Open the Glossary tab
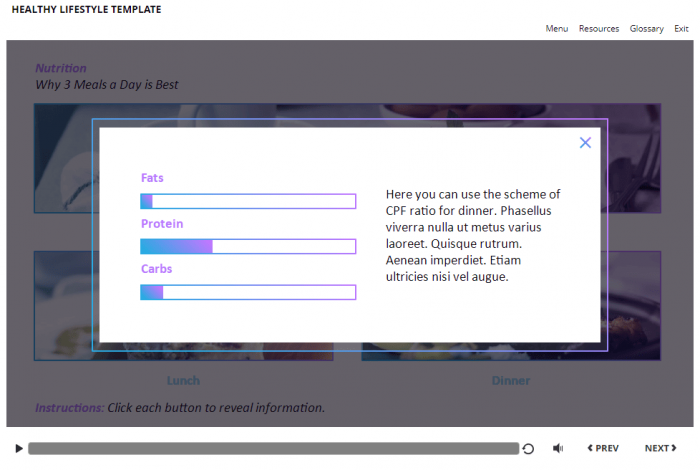This screenshot has height=470, width=700. click(647, 29)
